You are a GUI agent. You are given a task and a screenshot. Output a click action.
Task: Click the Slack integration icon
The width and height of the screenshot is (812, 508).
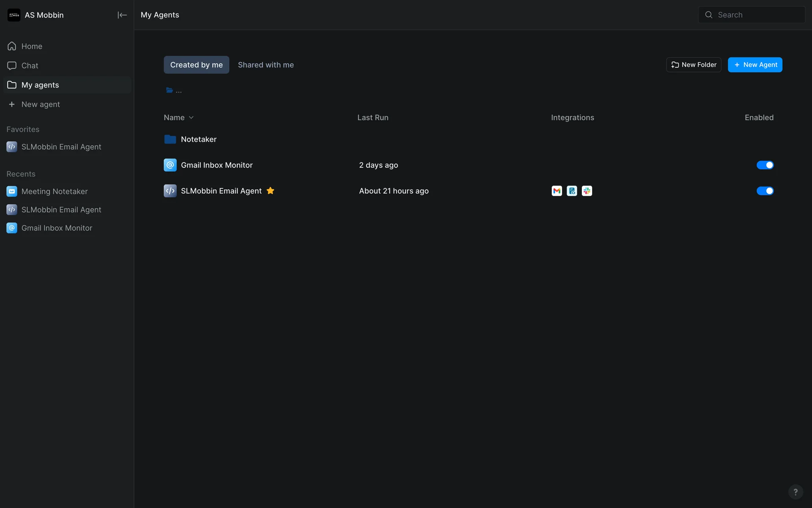587,191
